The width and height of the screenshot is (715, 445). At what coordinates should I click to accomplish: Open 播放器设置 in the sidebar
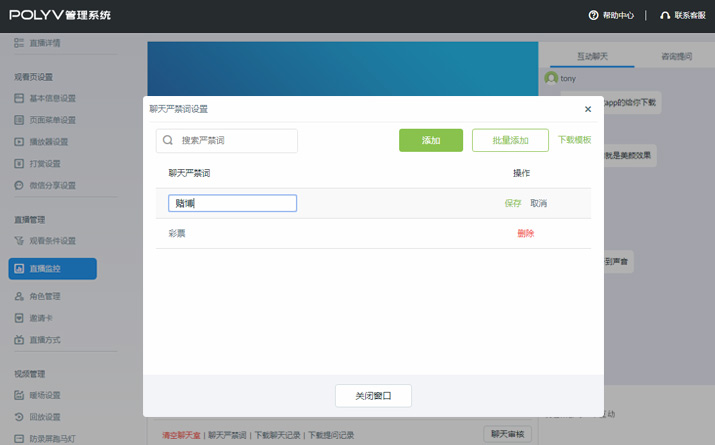[x=47, y=141]
